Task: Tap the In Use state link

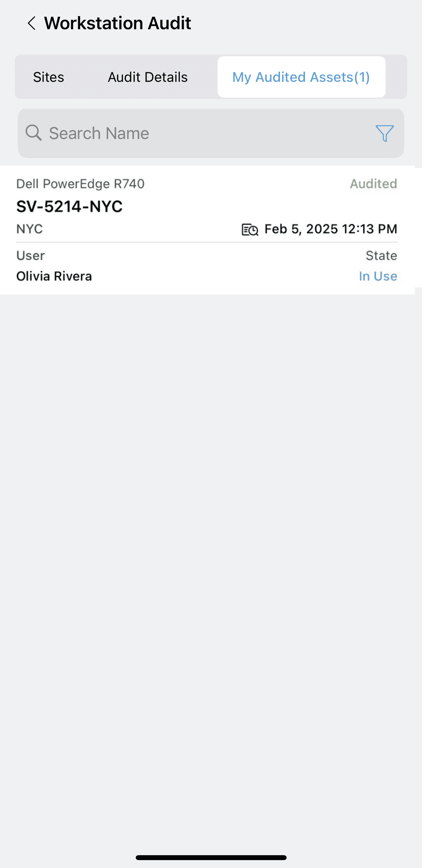Action: point(378,276)
